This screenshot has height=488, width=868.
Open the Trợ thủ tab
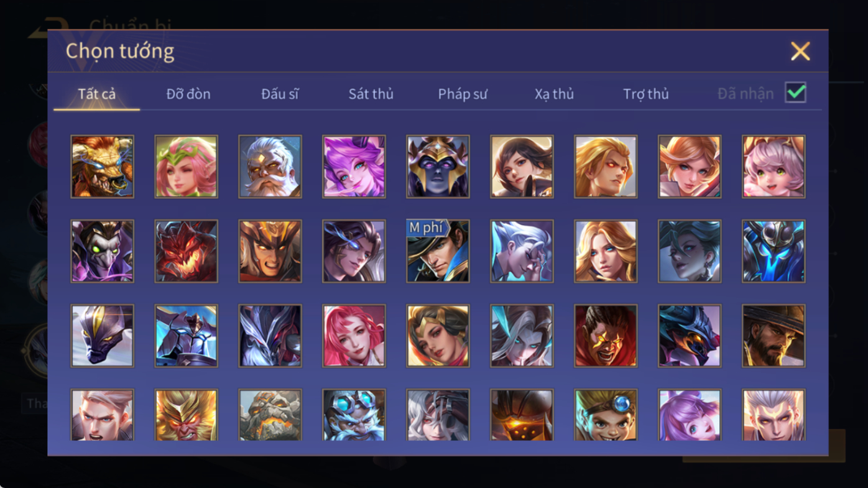tap(646, 94)
